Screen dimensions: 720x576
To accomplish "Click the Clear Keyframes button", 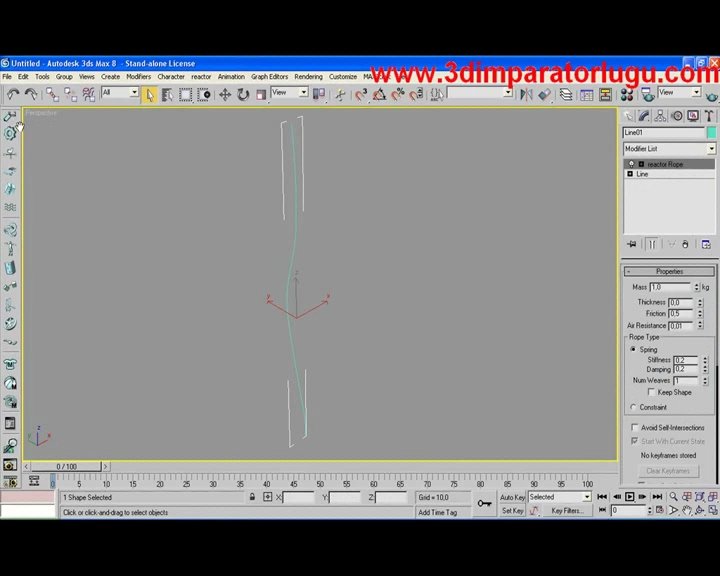I will [669, 471].
